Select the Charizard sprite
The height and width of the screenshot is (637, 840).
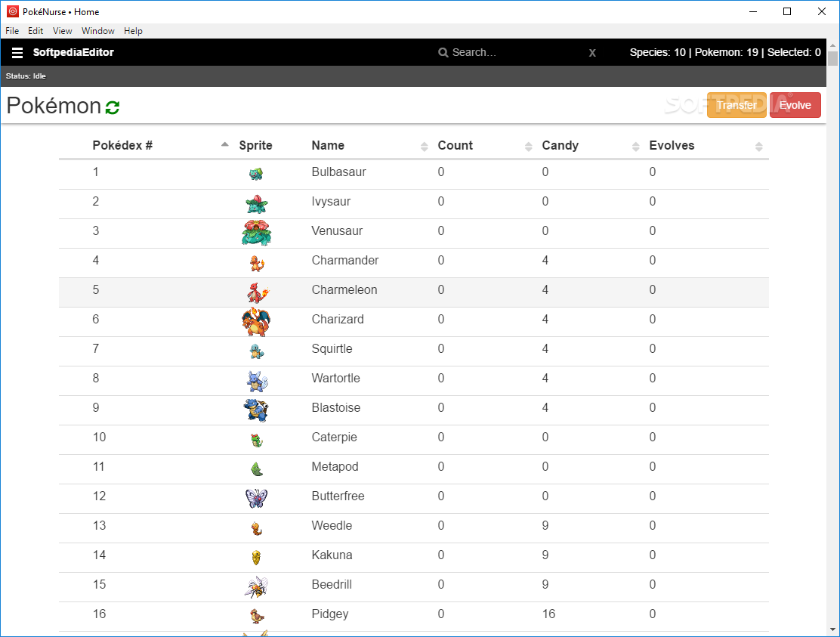[x=256, y=322]
